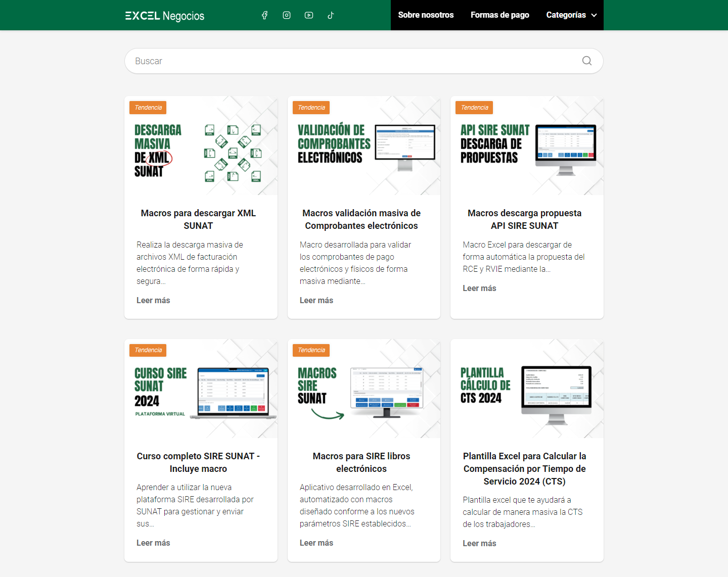This screenshot has height=577, width=728.
Task: Open the Sobre nosotros page
Action: coord(426,15)
